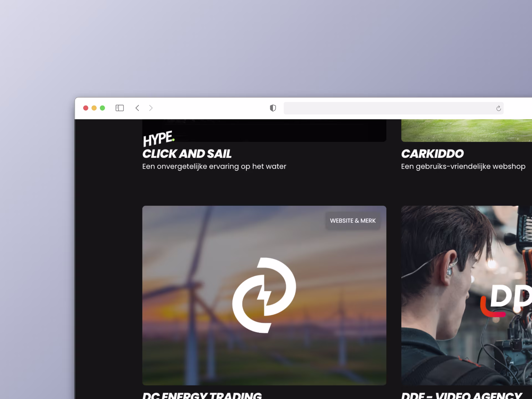Click the DC Energy lightning bolt logo
Viewport: 532px width, 399px height.
click(264, 295)
